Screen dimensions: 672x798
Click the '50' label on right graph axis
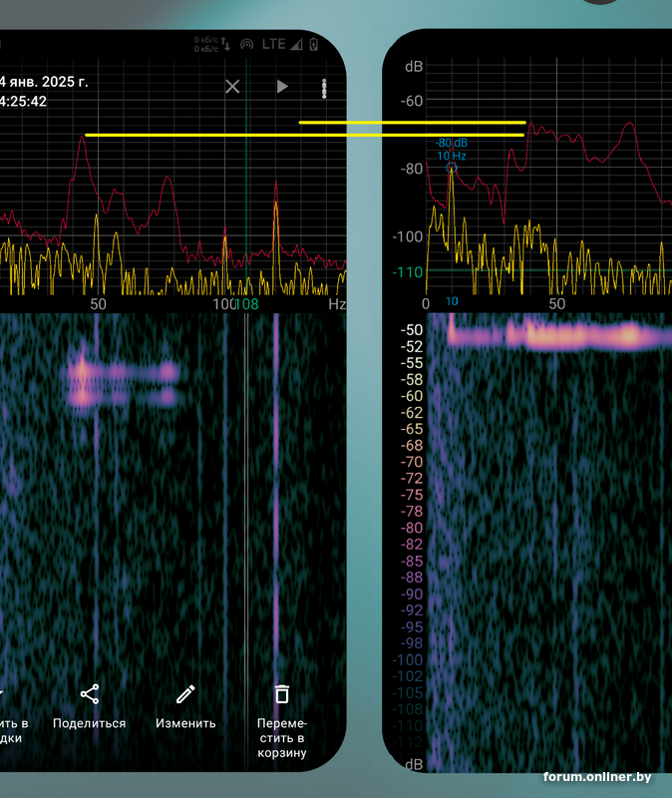[x=556, y=304]
